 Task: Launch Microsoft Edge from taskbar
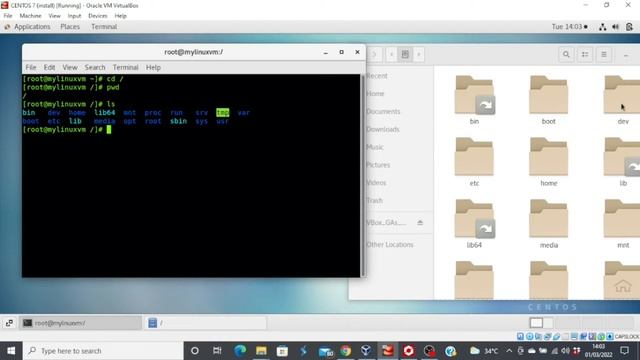[x=240, y=351]
